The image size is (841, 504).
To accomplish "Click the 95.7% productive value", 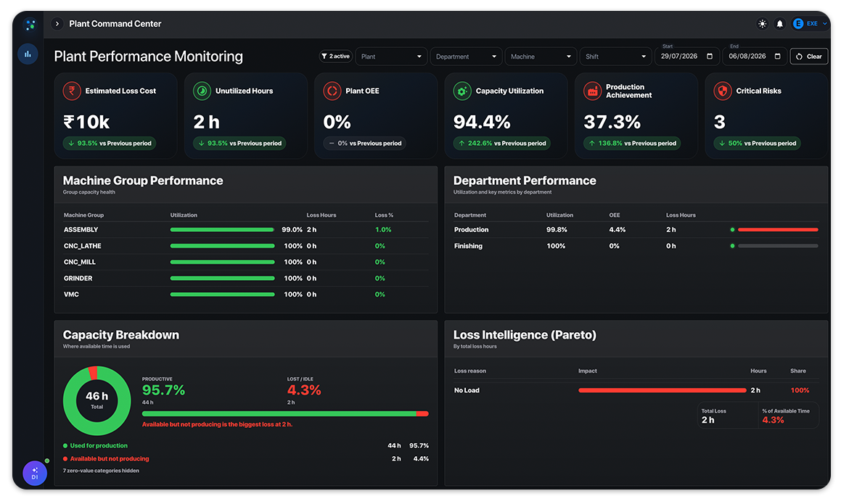I will click(x=163, y=390).
